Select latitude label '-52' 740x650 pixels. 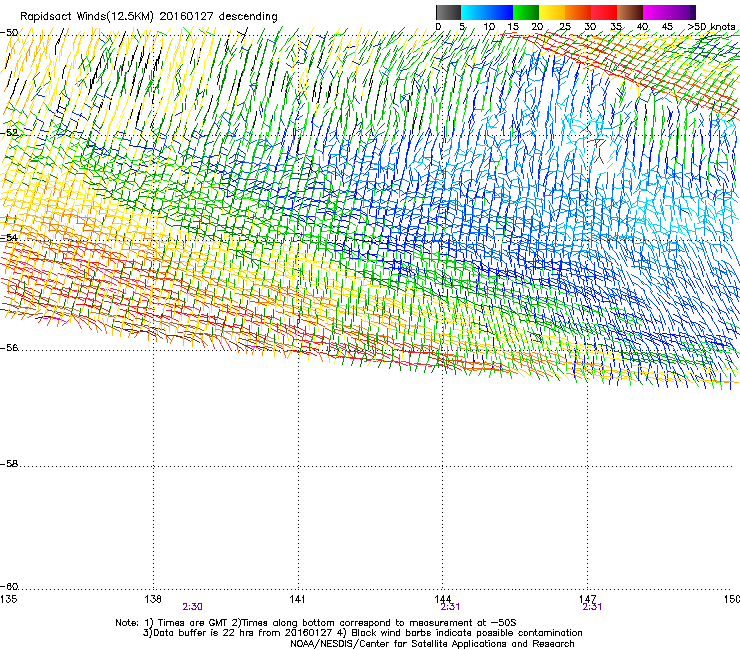pyautogui.click(x=9, y=133)
